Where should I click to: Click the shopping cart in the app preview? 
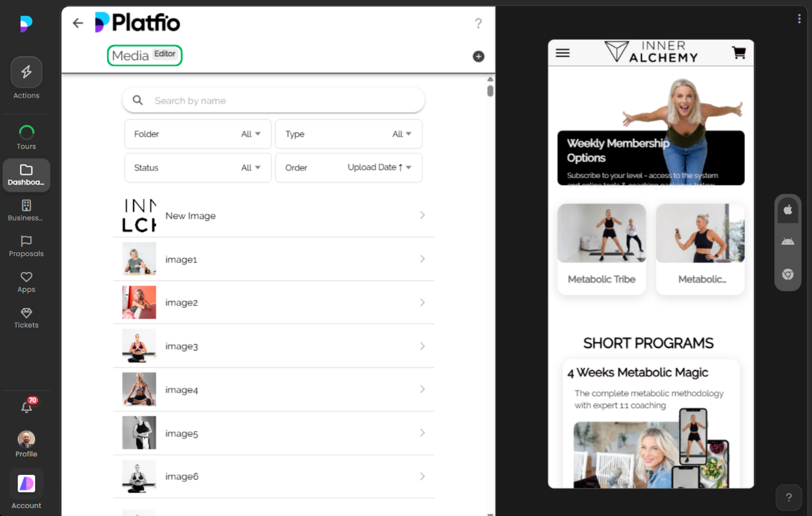tap(738, 52)
